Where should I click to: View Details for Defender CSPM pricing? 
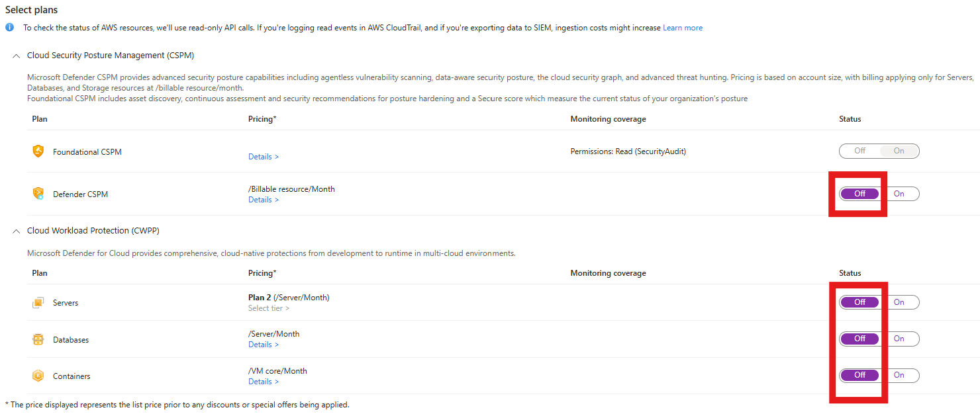(264, 200)
